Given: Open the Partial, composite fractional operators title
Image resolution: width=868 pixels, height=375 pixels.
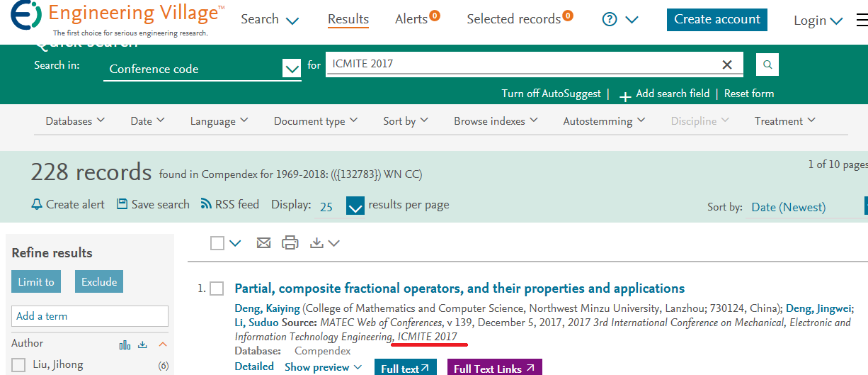Looking at the screenshot, I should pyautogui.click(x=459, y=289).
